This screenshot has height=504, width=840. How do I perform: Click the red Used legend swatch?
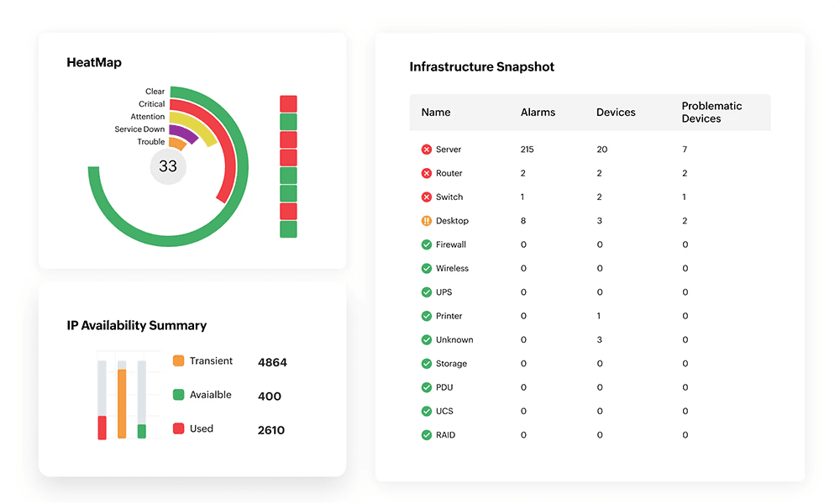[x=178, y=428]
